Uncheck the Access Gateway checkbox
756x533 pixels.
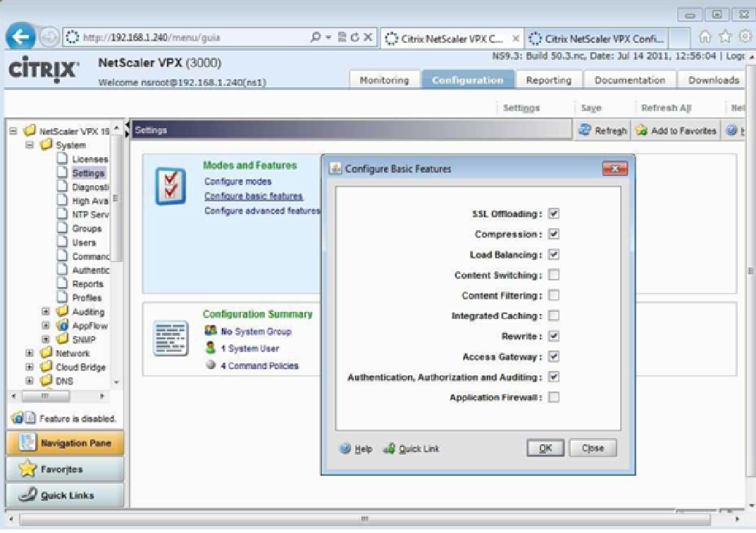554,356
